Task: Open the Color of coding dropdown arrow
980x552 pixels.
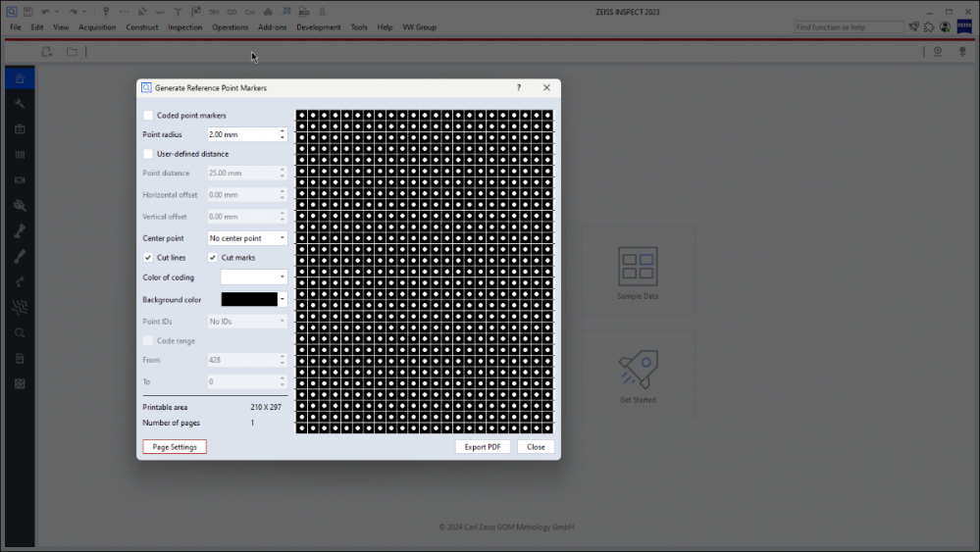Action: pos(282,276)
